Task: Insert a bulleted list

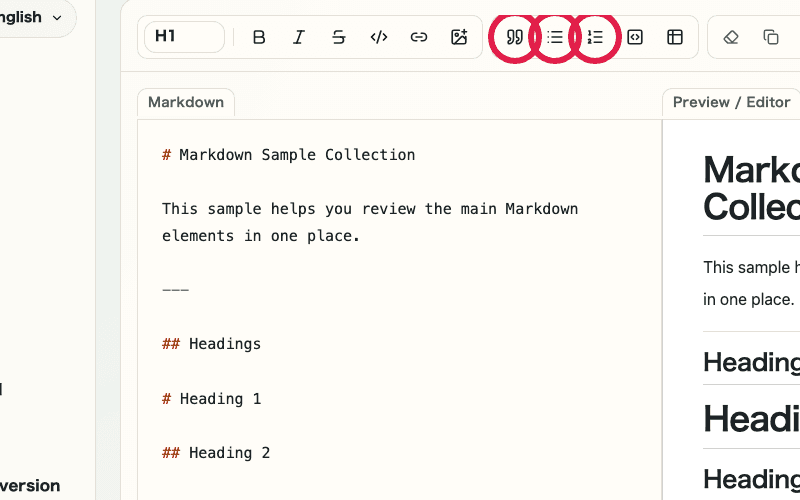Action: click(555, 37)
